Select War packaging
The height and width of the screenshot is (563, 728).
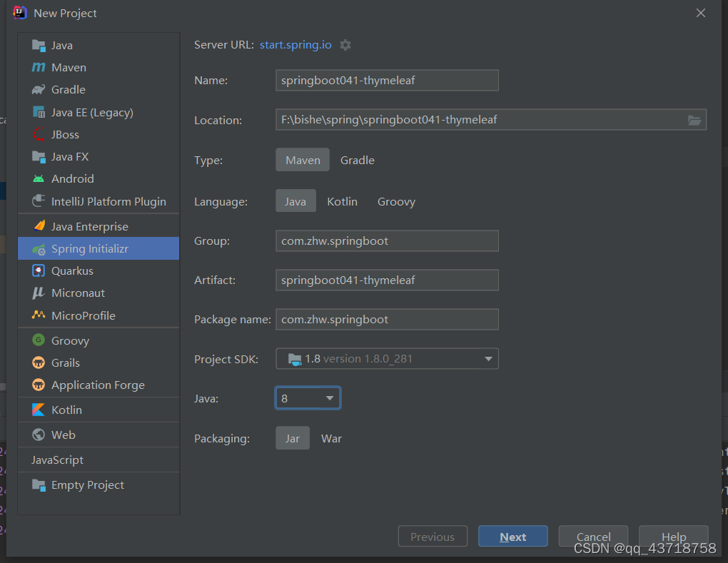point(331,439)
